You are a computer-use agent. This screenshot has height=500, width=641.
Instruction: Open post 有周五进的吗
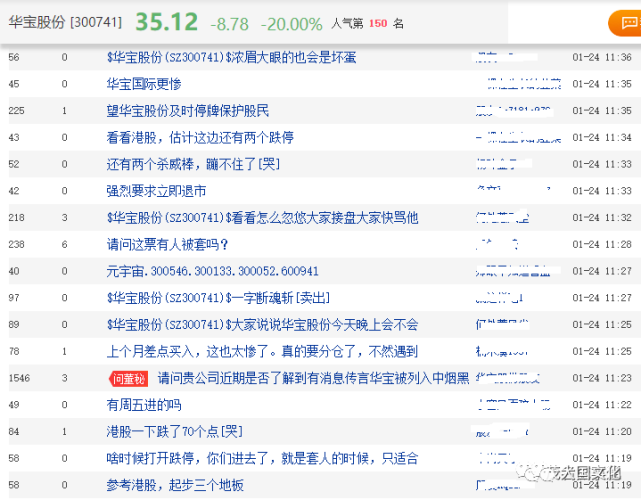coord(144,405)
